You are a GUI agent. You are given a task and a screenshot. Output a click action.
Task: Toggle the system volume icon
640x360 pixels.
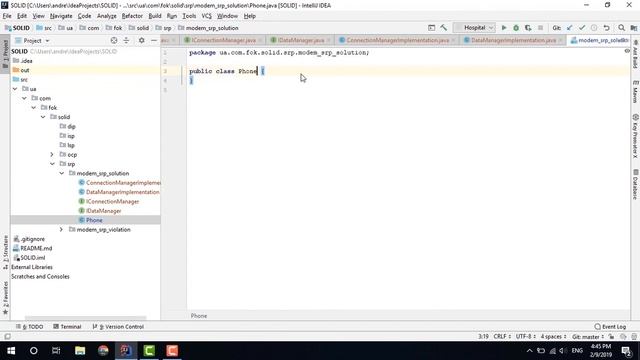[x=562, y=351]
